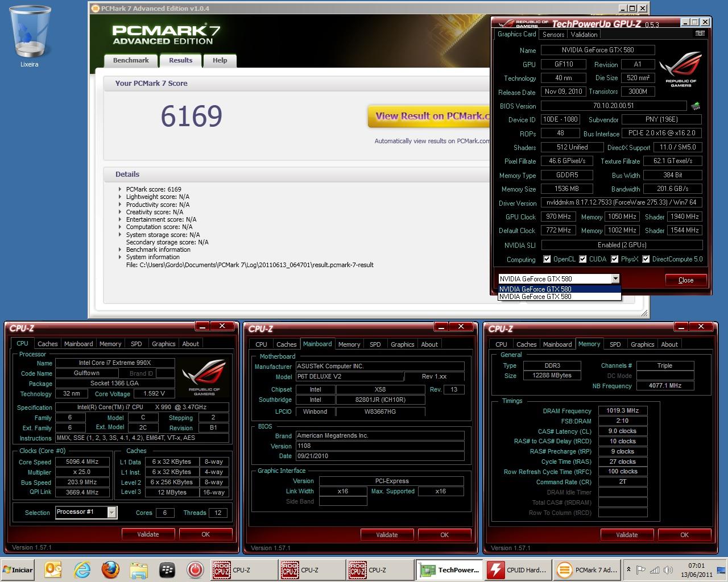Expand the Creativity score details
Viewport: 728px width, 582px height.
coord(120,212)
